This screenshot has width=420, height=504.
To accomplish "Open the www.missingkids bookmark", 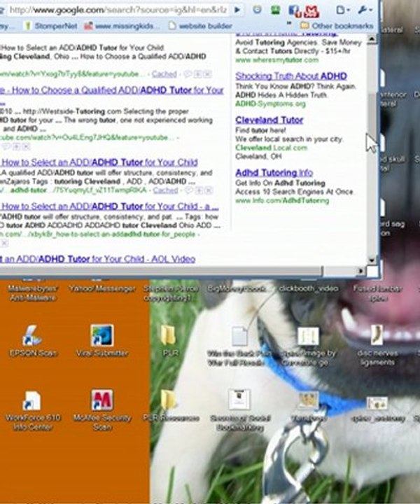I will click(x=122, y=26).
